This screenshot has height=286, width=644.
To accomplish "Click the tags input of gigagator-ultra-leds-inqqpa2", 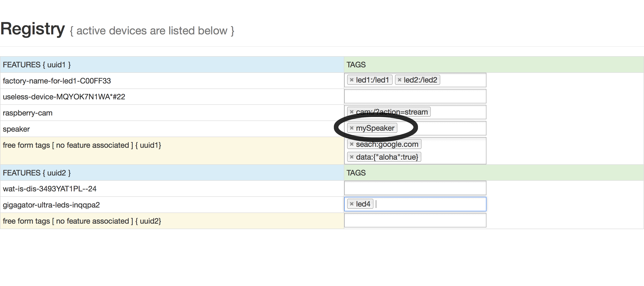I will pos(430,204).
